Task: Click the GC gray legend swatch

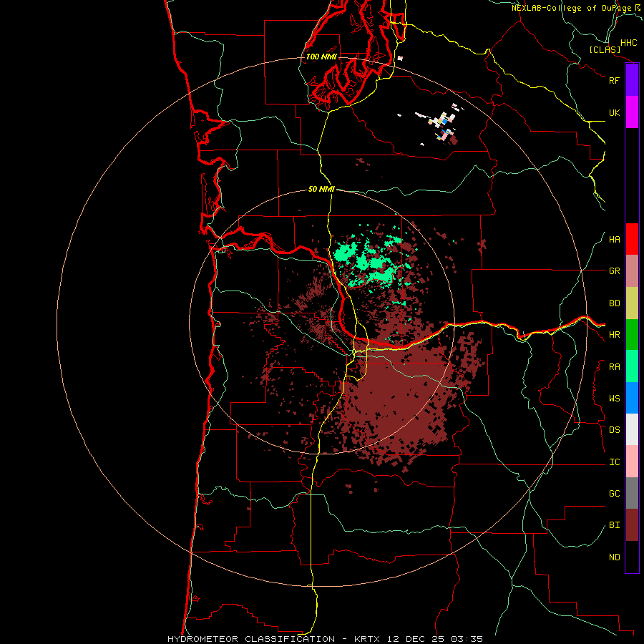Action: click(632, 493)
